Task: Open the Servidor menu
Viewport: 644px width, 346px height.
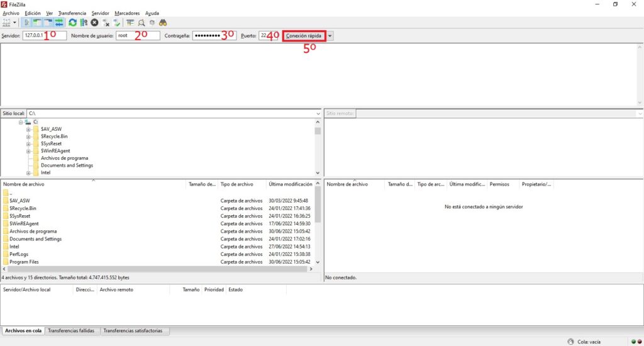Action: [x=100, y=13]
